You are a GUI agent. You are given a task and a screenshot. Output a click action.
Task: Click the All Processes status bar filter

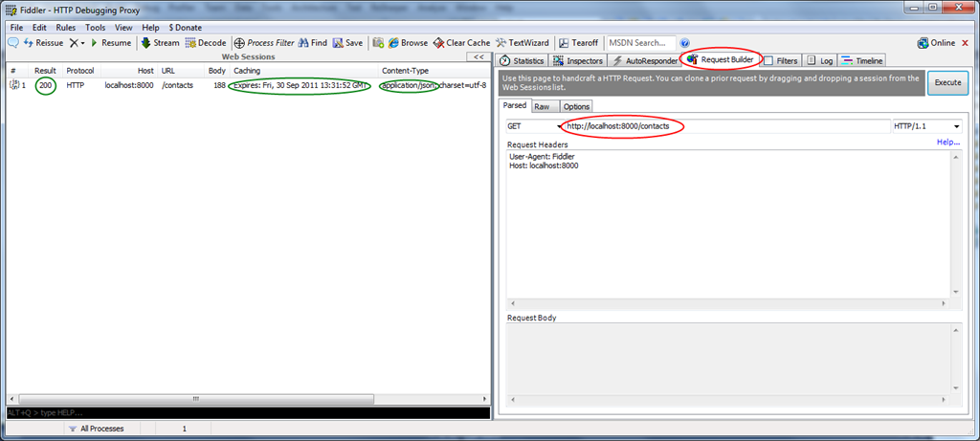coord(97,429)
